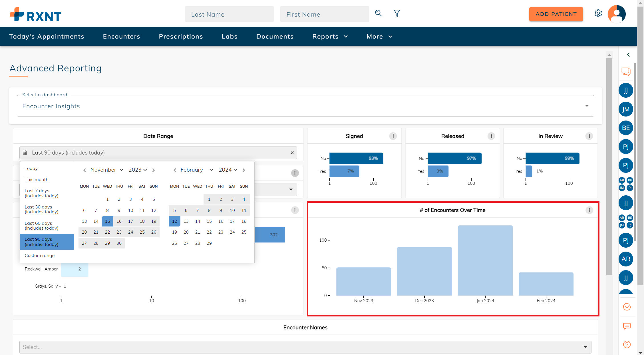Open the patient filter funnel icon
This screenshot has height=355, width=644.
(397, 13)
